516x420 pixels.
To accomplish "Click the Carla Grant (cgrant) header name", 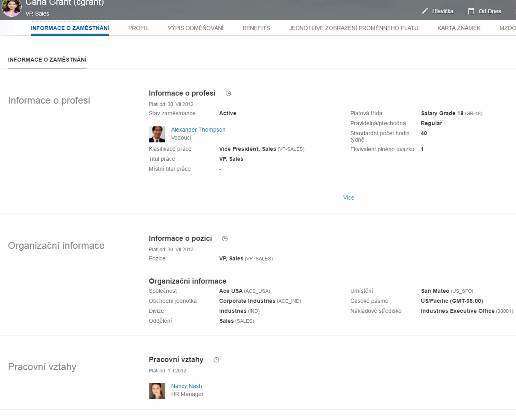I will coord(65,3).
